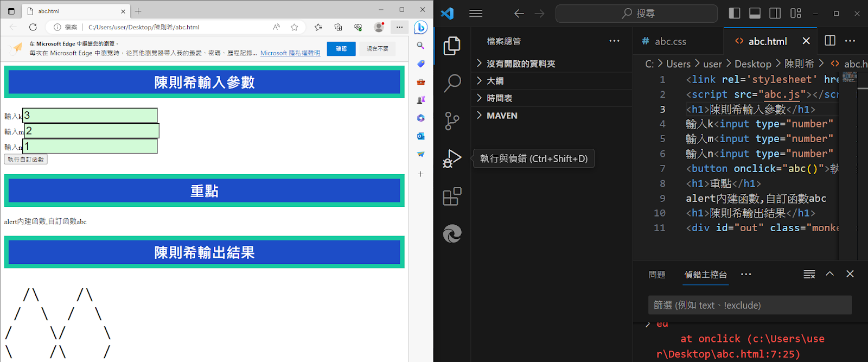This screenshot has width=868, height=362.
Task: Open a new tab in Edge
Action: pos(138,11)
